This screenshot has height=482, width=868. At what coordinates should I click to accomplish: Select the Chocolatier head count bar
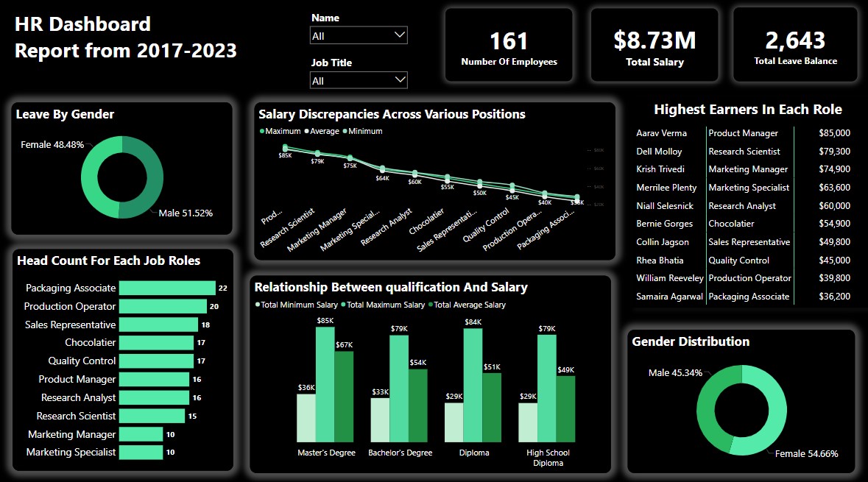coord(156,342)
